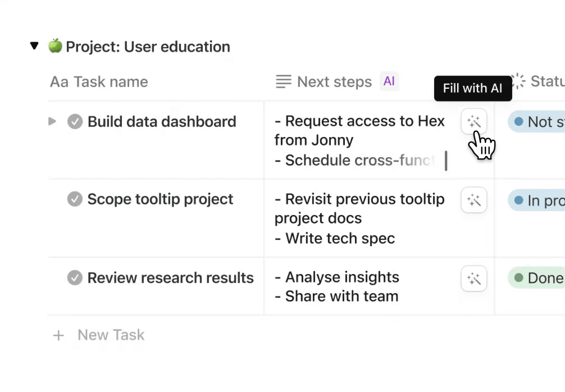Collapse the Project: User education section

34,45
